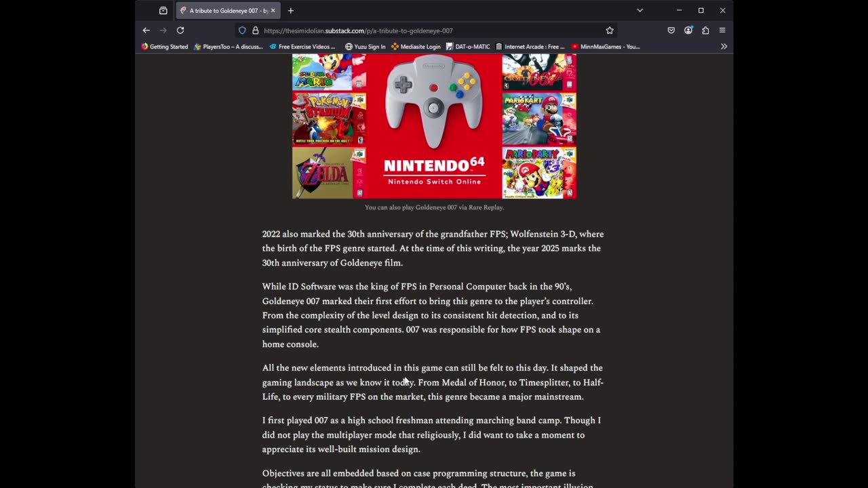The image size is (868, 488).
Task: View site security padlock info
Action: [256, 30]
